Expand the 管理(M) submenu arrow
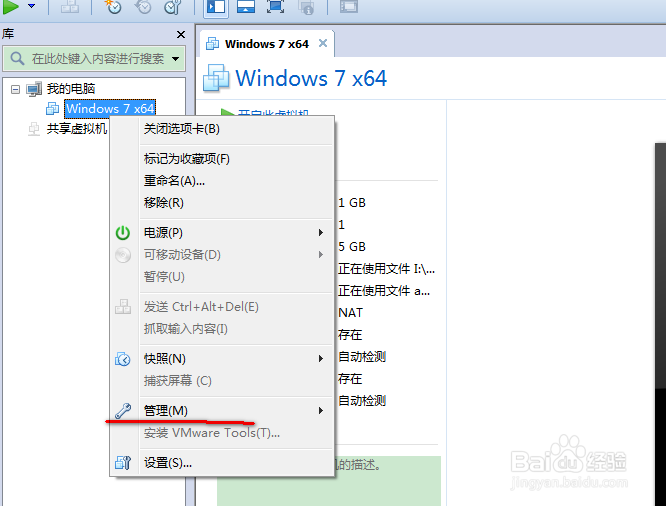This screenshot has width=666, height=506. (x=321, y=410)
